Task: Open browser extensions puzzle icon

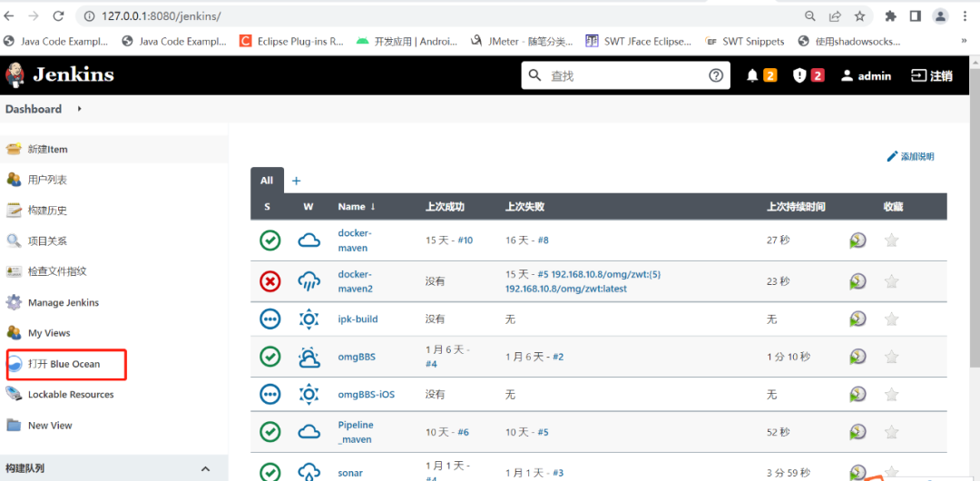Action: pos(891,16)
